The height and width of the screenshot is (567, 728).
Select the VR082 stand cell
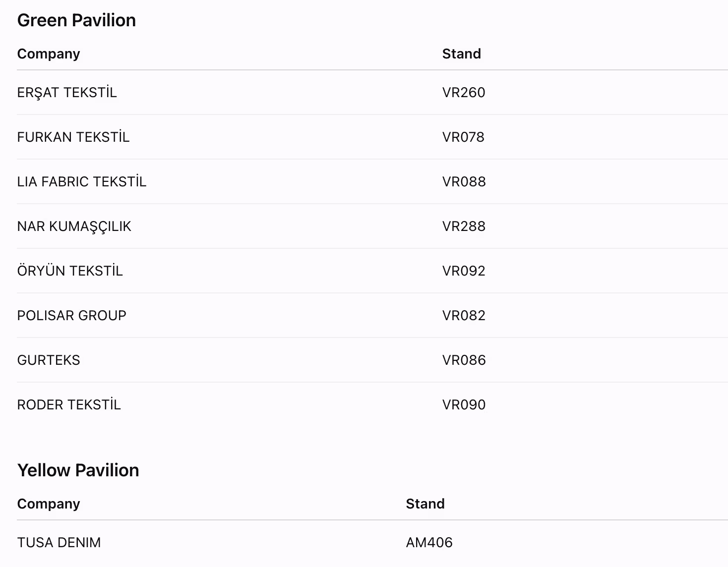pos(464,316)
